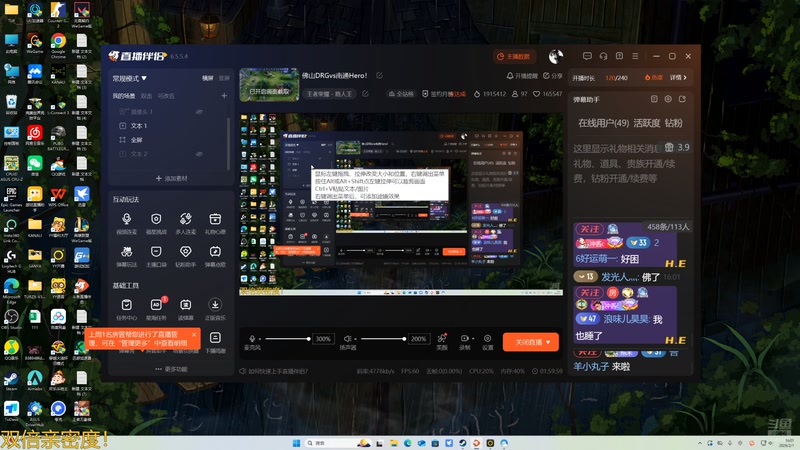The height and width of the screenshot is (450, 800).
Task: Adjust the speaker volume slider
Action: 383,339
